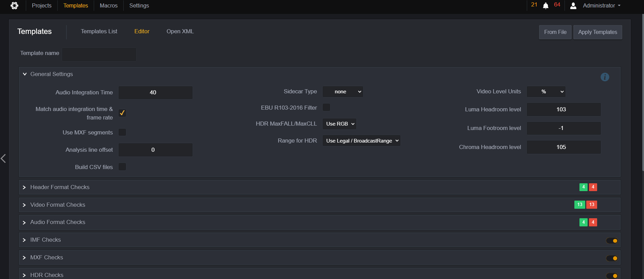Click the Audio Integration Time field
Image resolution: width=644 pixels, height=279 pixels.
tap(156, 93)
